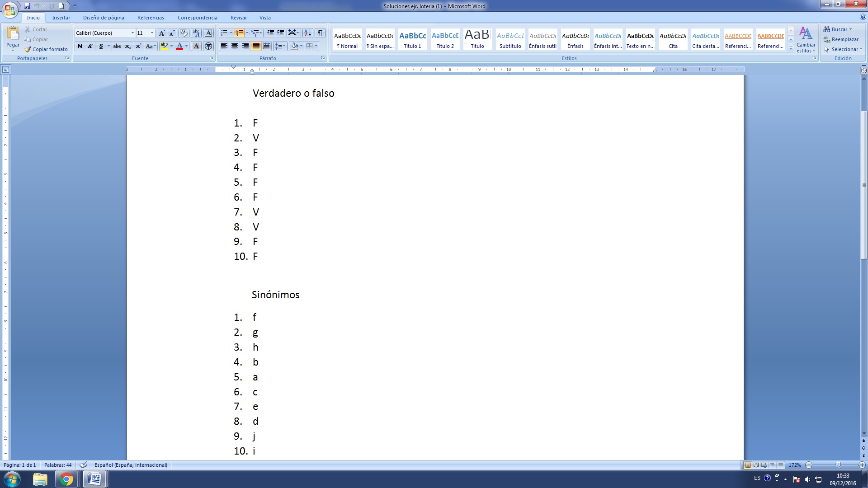
Task: Toggle strikethrough (abc) formatting
Action: [117, 46]
